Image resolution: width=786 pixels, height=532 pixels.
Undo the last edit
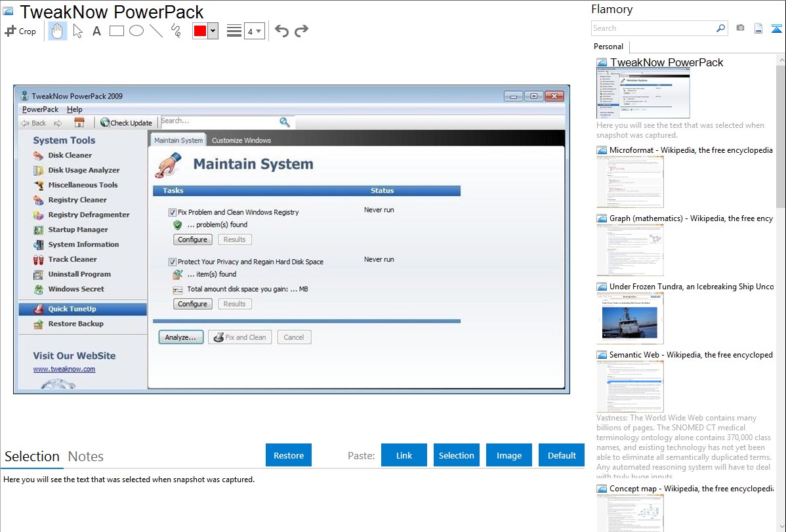(x=281, y=31)
